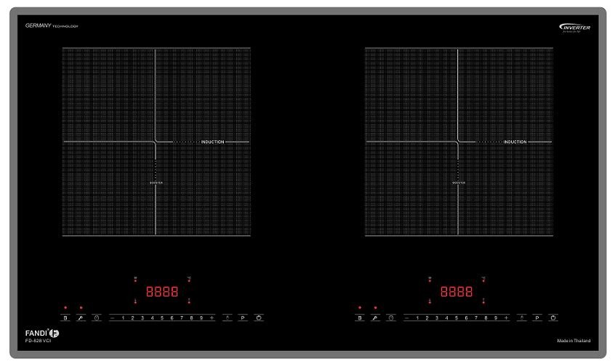615x364 pixels.
Task: Tap the right zone Booster B key
Action: point(360,318)
